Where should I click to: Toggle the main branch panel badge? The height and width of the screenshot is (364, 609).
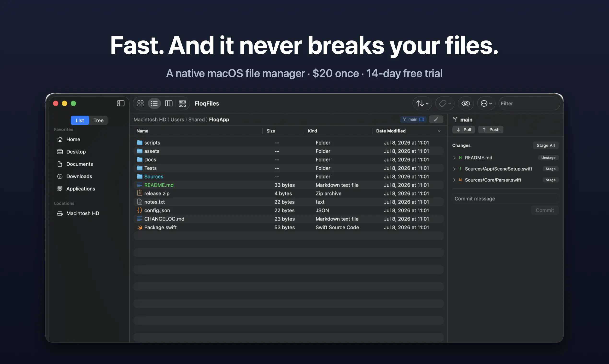pyautogui.click(x=414, y=119)
